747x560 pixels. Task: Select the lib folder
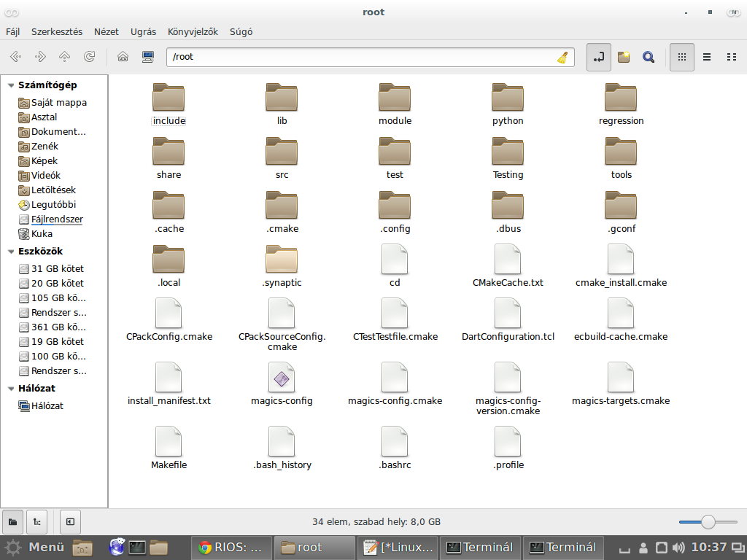click(x=282, y=104)
